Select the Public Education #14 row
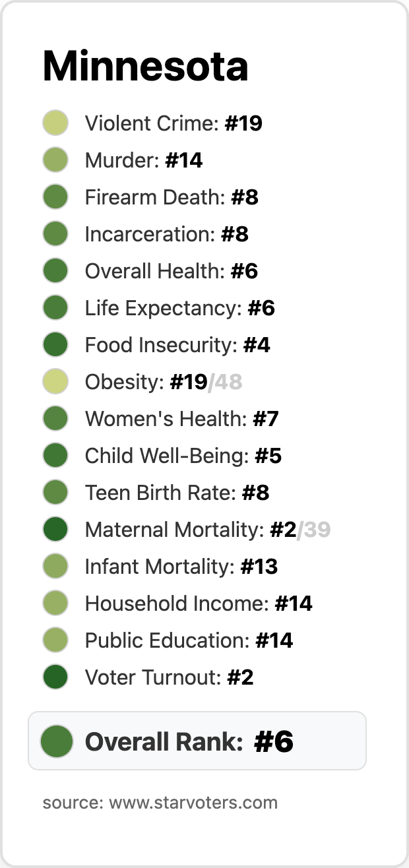 [189, 640]
